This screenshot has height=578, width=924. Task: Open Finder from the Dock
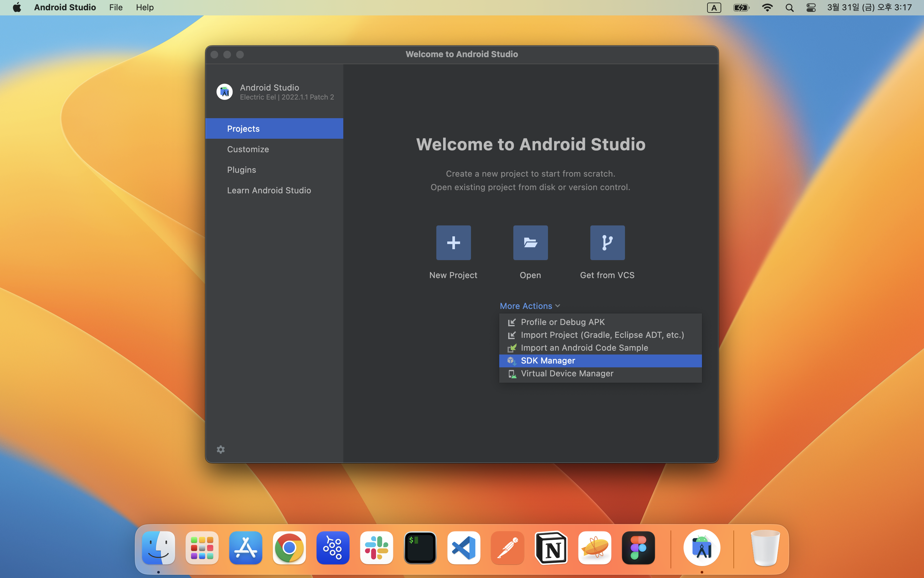(158, 548)
